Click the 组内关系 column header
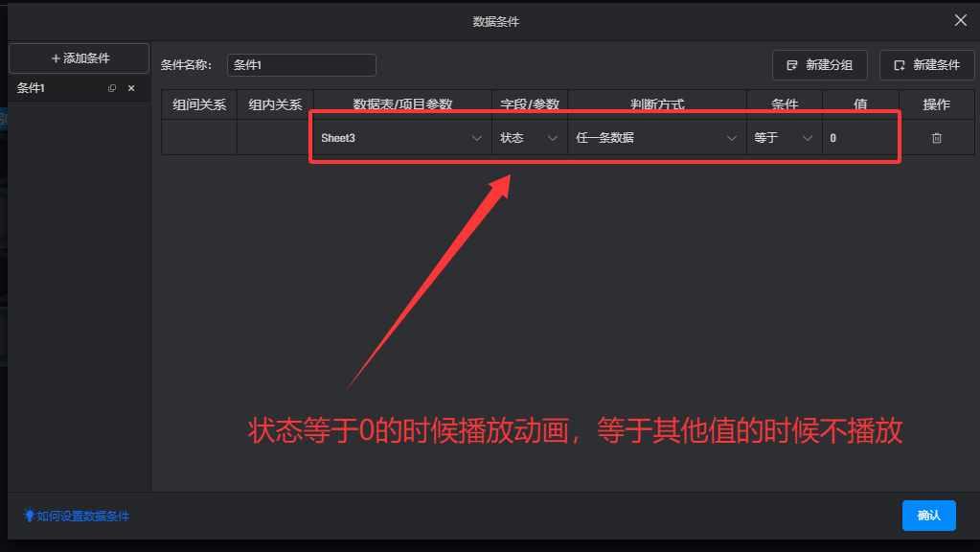 pyautogui.click(x=275, y=104)
